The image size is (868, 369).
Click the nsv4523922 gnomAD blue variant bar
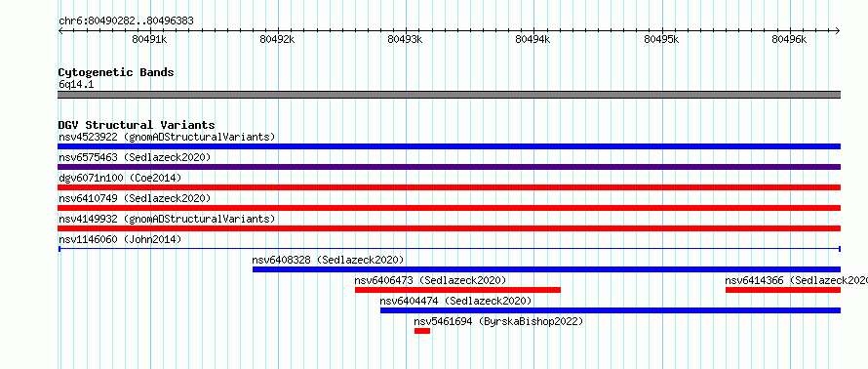(449, 146)
